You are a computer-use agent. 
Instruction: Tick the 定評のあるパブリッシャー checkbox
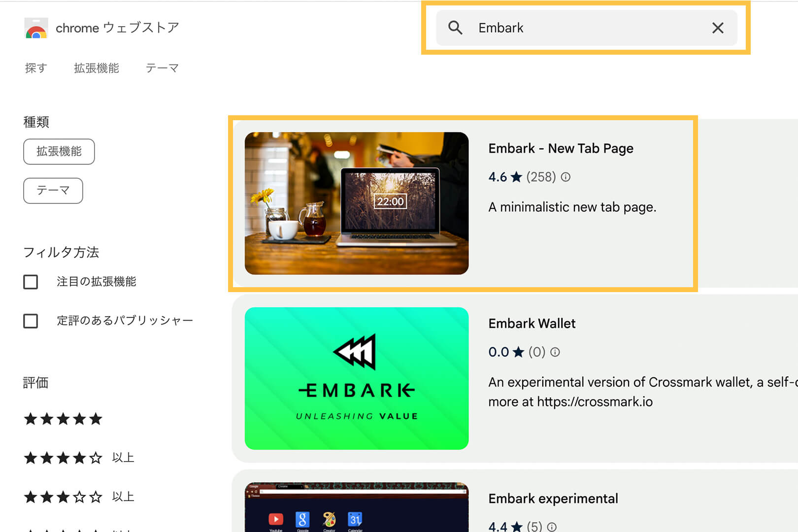point(31,321)
